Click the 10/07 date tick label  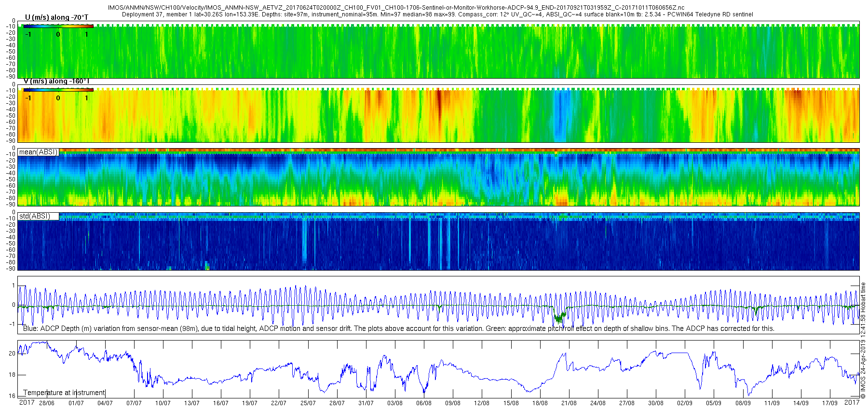[163, 403]
